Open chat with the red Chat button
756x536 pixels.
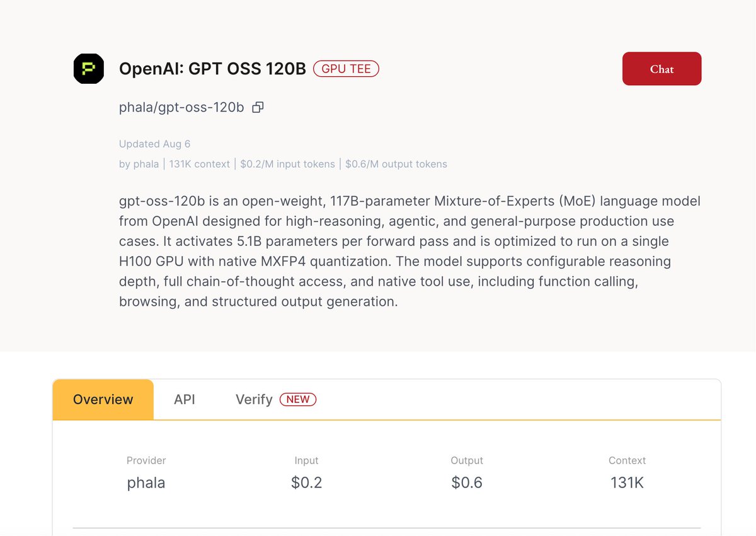coord(661,69)
